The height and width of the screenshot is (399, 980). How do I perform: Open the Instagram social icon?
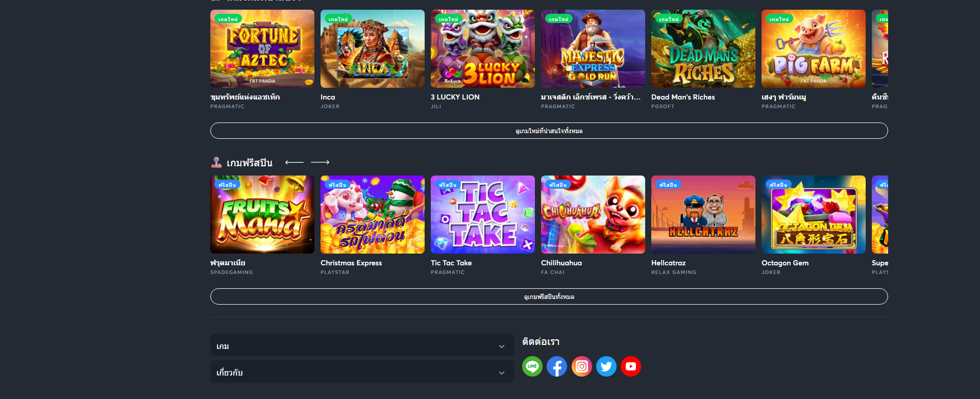pyautogui.click(x=582, y=366)
